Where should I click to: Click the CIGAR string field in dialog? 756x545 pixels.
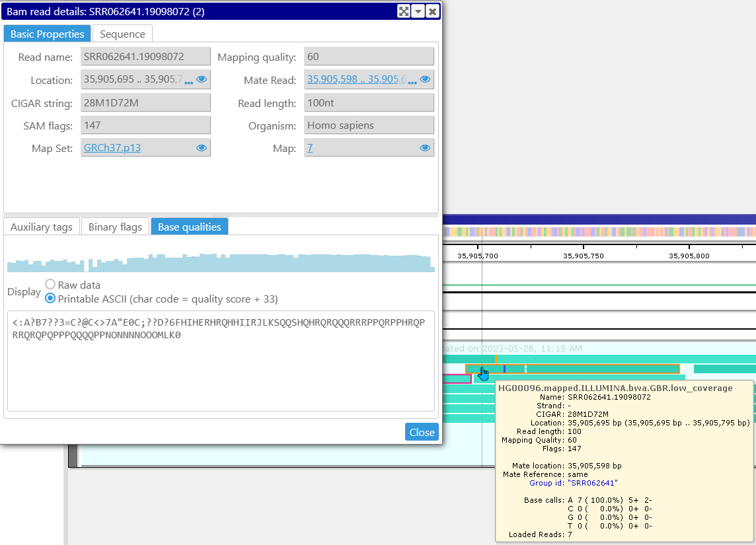coord(145,102)
